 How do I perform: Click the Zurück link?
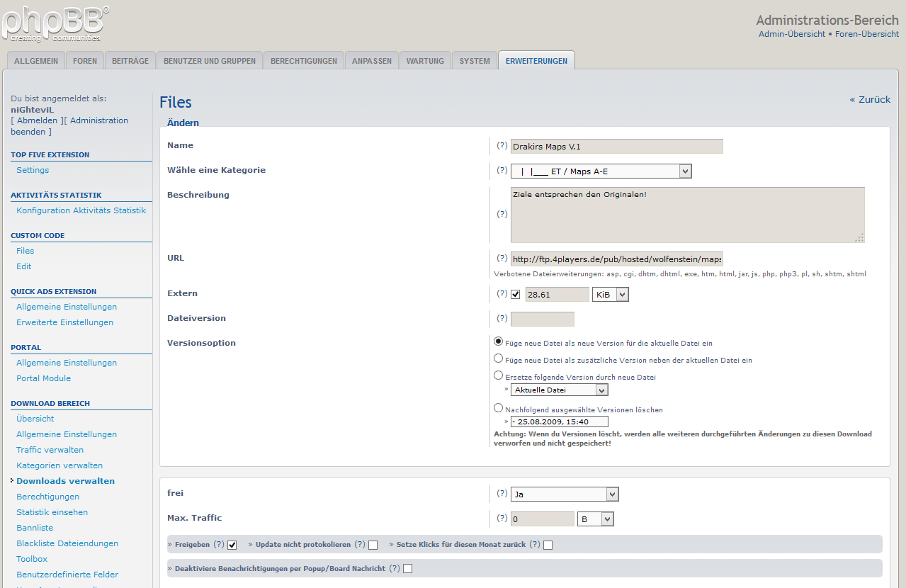click(x=870, y=100)
